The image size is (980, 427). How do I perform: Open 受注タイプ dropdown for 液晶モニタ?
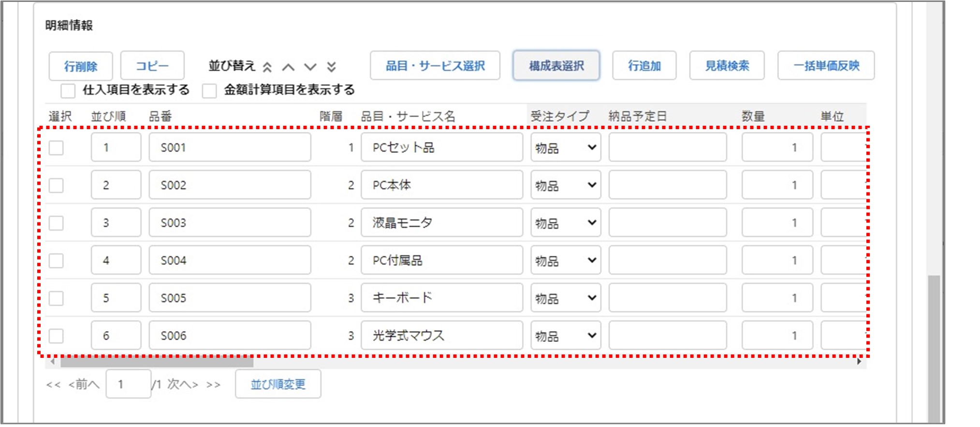point(566,223)
